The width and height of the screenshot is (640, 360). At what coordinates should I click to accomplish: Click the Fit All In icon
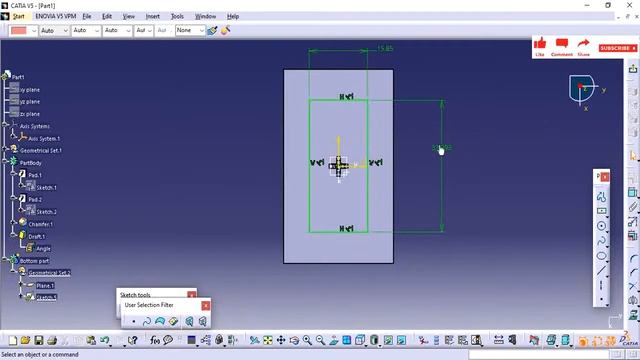[268, 340]
